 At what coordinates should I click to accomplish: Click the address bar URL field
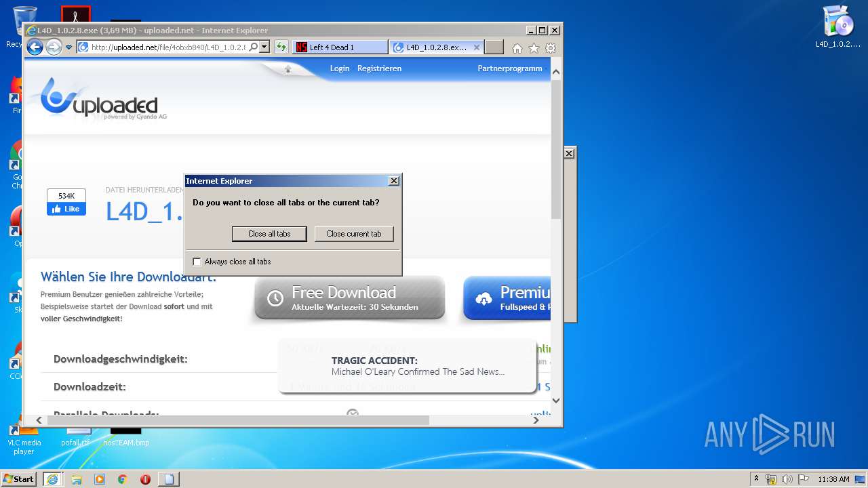coord(167,47)
